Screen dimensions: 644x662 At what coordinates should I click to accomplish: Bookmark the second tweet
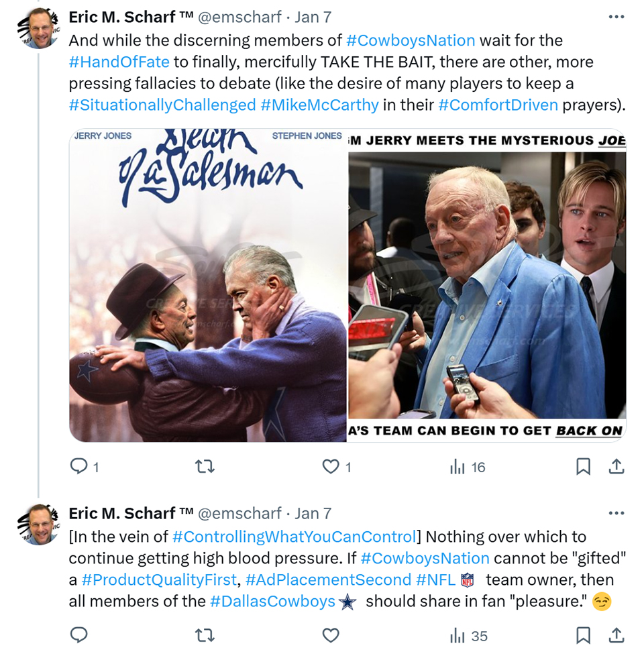coord(583,635)
